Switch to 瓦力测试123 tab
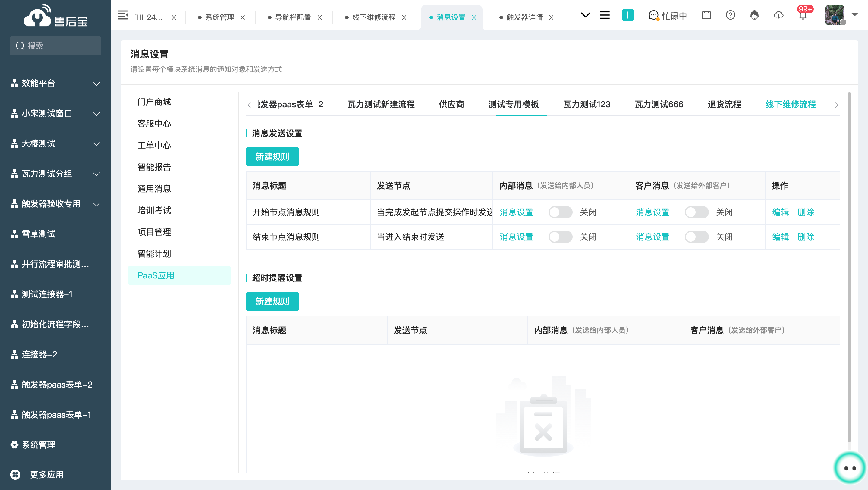868x490 pixels. pos(587,105)
